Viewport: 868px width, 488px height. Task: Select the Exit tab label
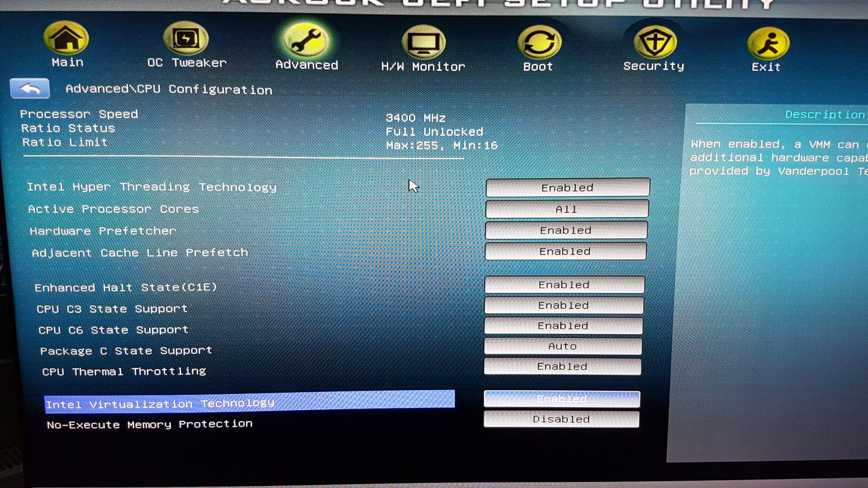(x=766, y=67)
